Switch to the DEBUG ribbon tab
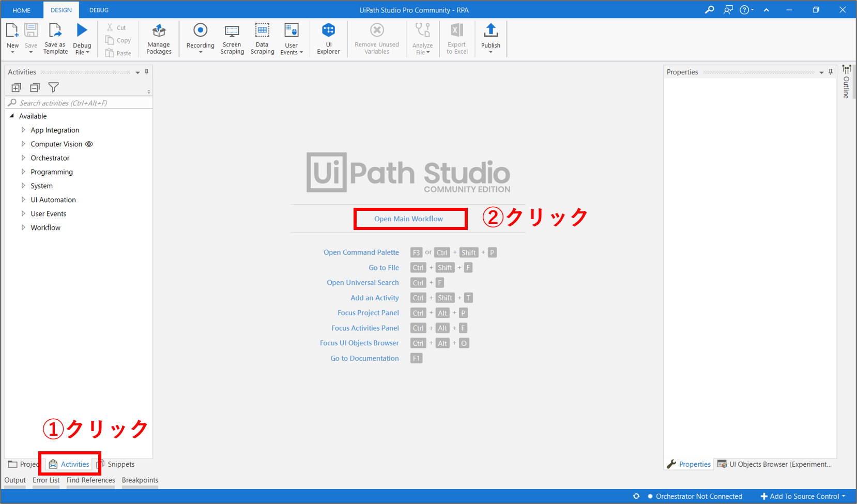This screenshot has width=857, height=504. tap(99, 10)
